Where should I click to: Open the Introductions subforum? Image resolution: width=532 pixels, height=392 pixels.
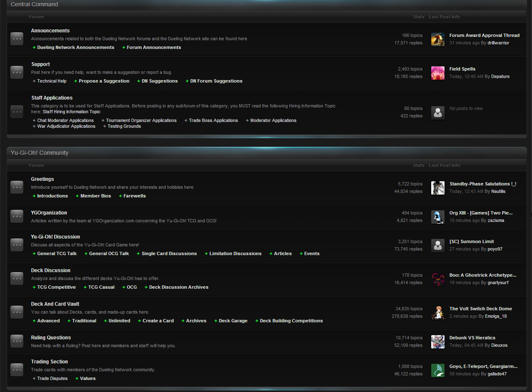tap(53, 196)
